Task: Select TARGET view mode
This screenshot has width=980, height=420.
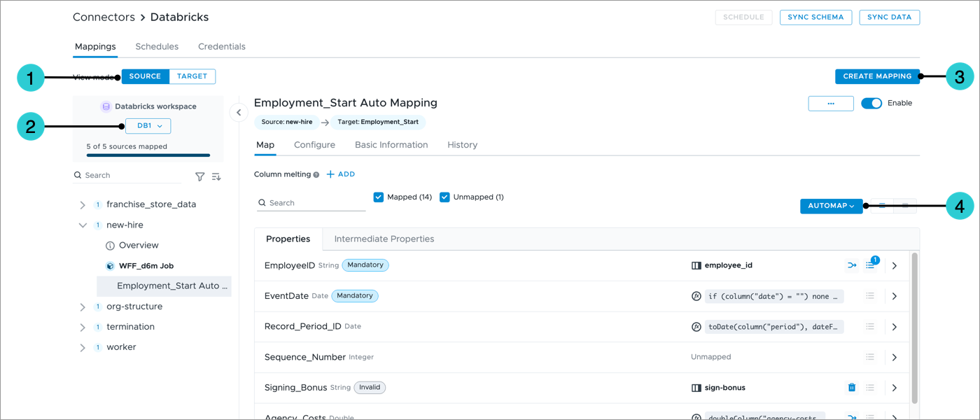Action: (192, 76)
